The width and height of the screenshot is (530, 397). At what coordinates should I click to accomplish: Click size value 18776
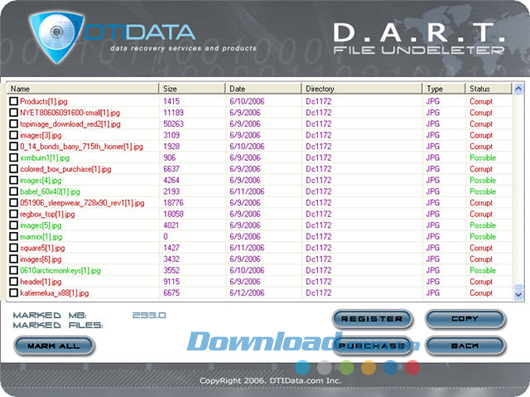(x=173, y=202)
